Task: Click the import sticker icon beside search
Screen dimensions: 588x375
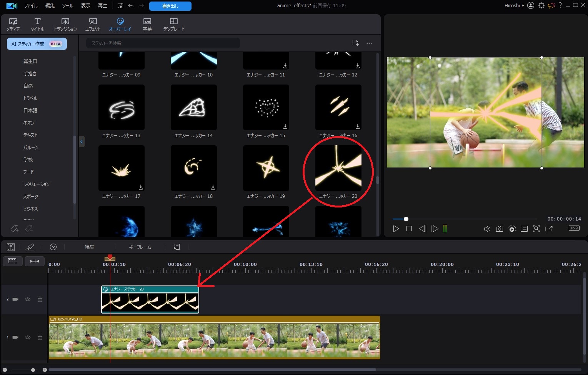Action: (x=355, y=43)
